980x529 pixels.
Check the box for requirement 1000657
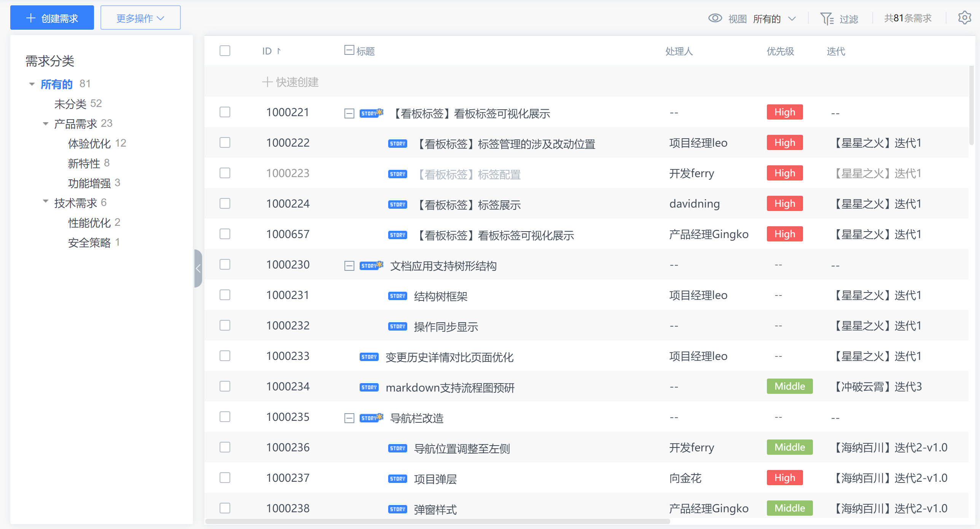(225, 234)
